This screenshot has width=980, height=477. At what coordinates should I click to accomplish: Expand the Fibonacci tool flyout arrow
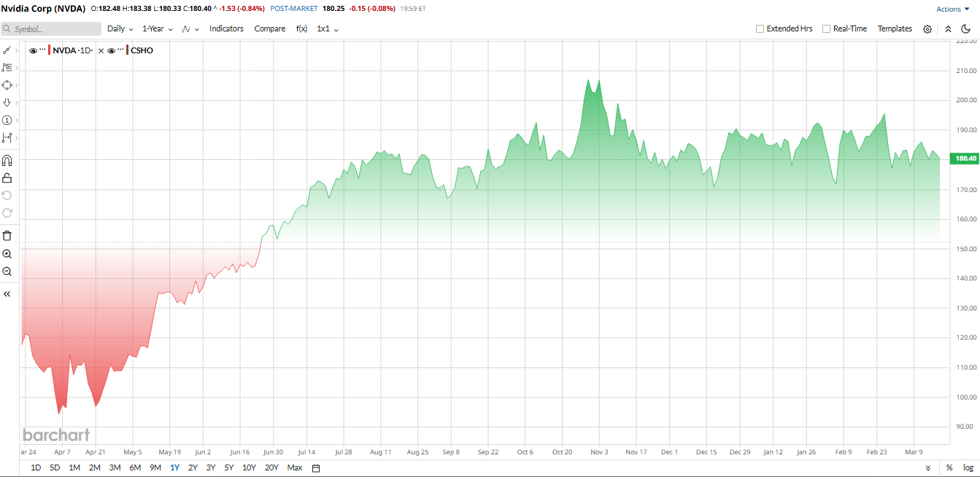[x=17, y=67]
